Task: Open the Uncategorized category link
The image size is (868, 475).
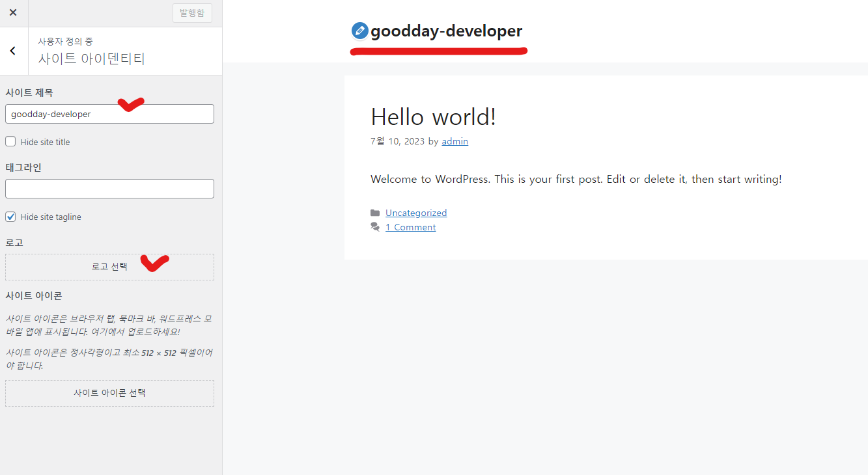Action: click(416, 213)
